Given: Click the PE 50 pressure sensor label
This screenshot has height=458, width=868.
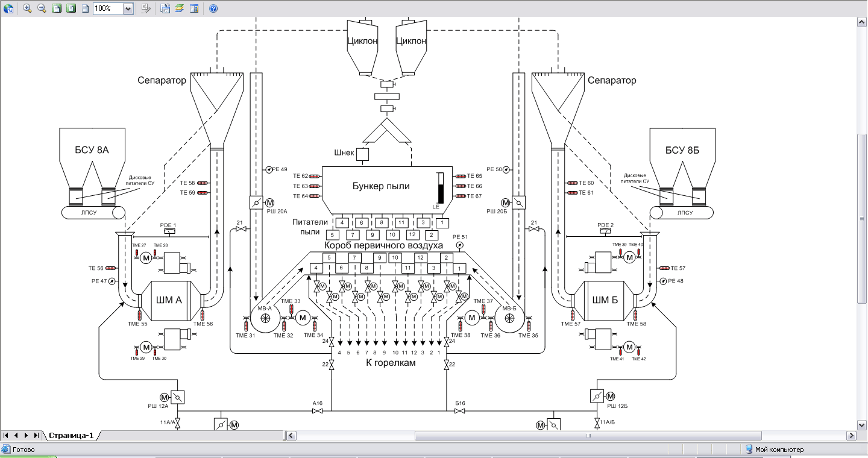Looking at the screenshot, I should [x=494, y=170].
